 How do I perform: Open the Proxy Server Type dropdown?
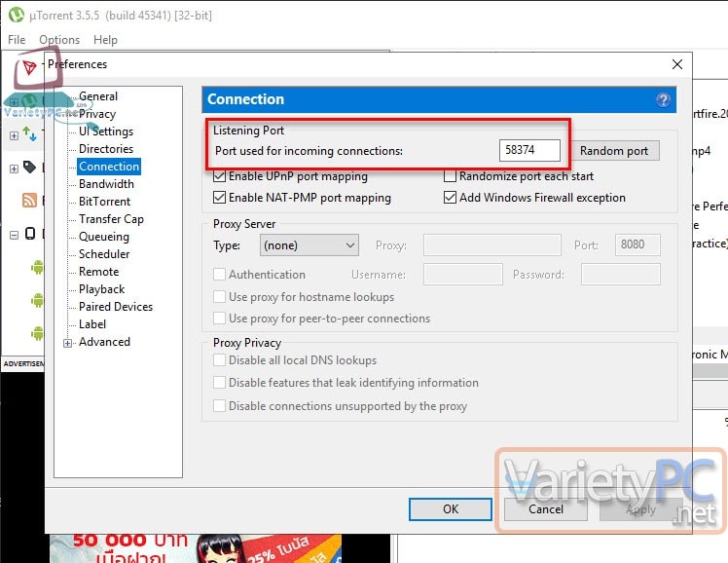pos(309,244)
